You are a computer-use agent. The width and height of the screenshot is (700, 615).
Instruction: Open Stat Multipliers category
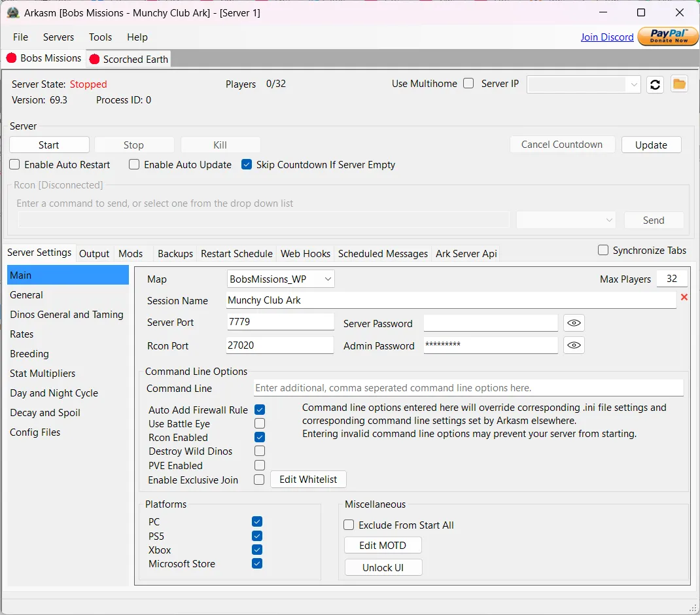[68, 374]
